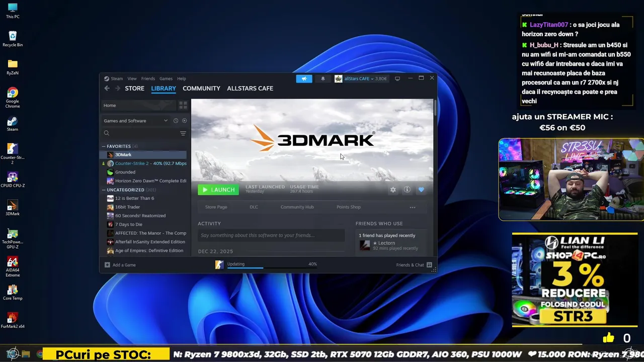Switch to the COMMUNITY tab

(201, 88)
